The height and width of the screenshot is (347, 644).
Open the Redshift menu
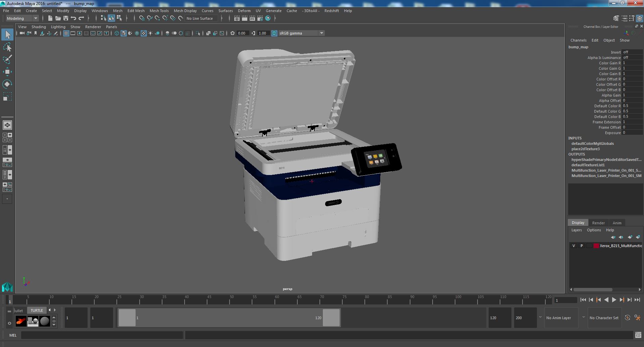[x=332, y=11]
